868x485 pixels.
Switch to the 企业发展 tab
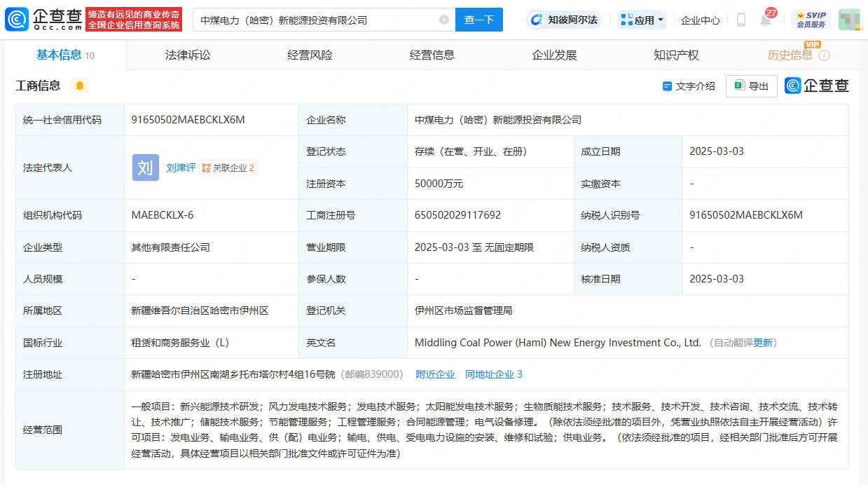pyautogui.click(x=554, y=55)
